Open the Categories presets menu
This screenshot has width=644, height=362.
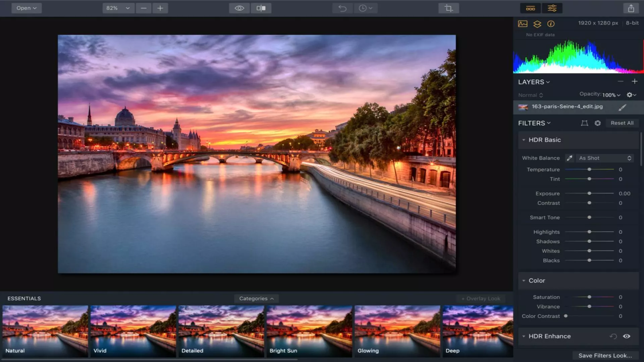tap(256, 298)
